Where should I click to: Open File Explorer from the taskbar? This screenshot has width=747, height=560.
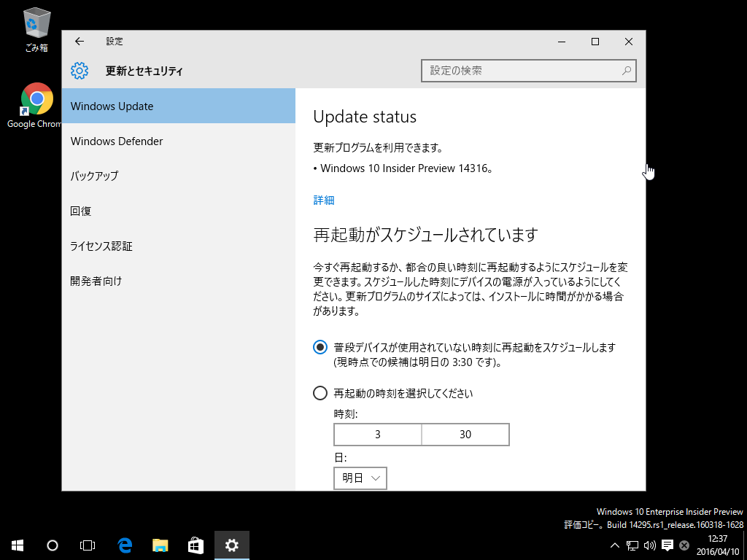pyautogui.click(x=160, y=545)
